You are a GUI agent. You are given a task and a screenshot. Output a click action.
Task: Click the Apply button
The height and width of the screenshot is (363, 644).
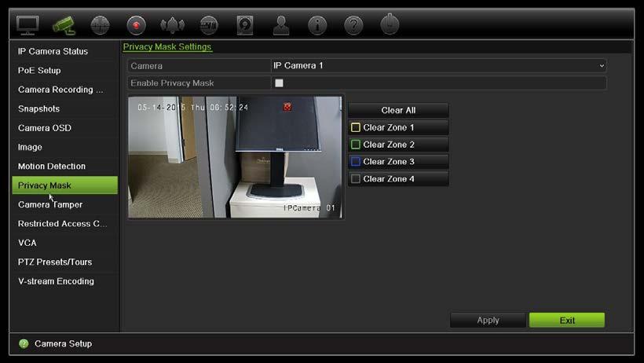[x=488, y=321]
